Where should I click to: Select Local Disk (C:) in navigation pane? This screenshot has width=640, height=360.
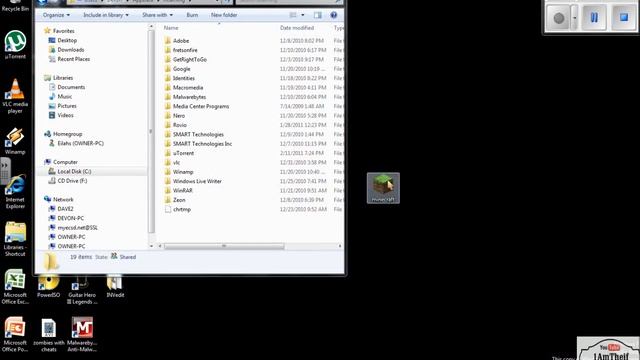74,171
